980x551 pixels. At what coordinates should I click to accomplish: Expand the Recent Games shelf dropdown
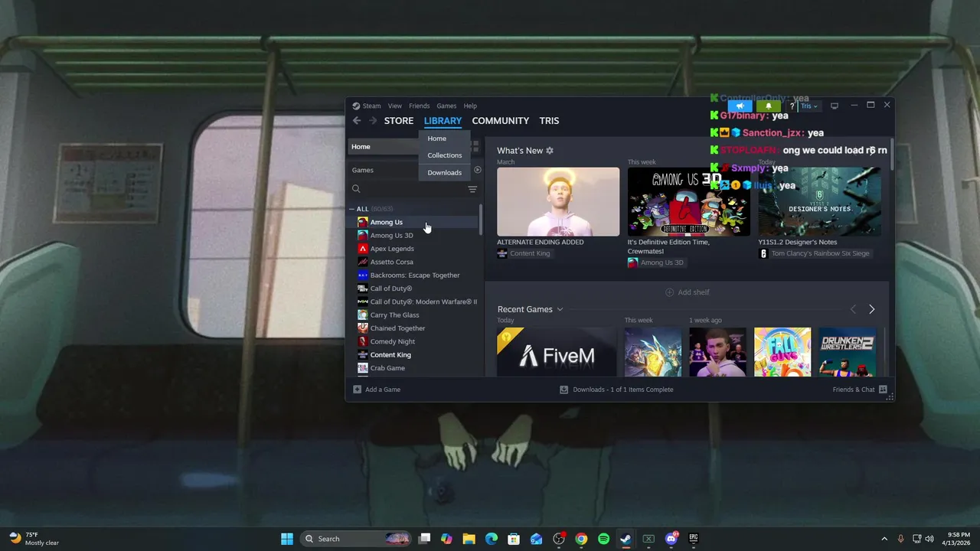[x=560, y=309]
